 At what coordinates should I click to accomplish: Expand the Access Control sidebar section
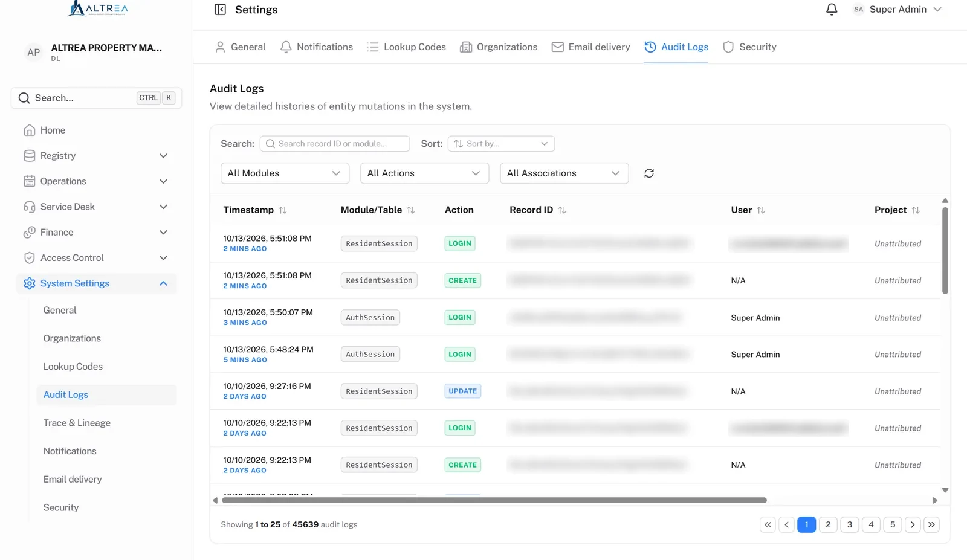coord(97,258)
